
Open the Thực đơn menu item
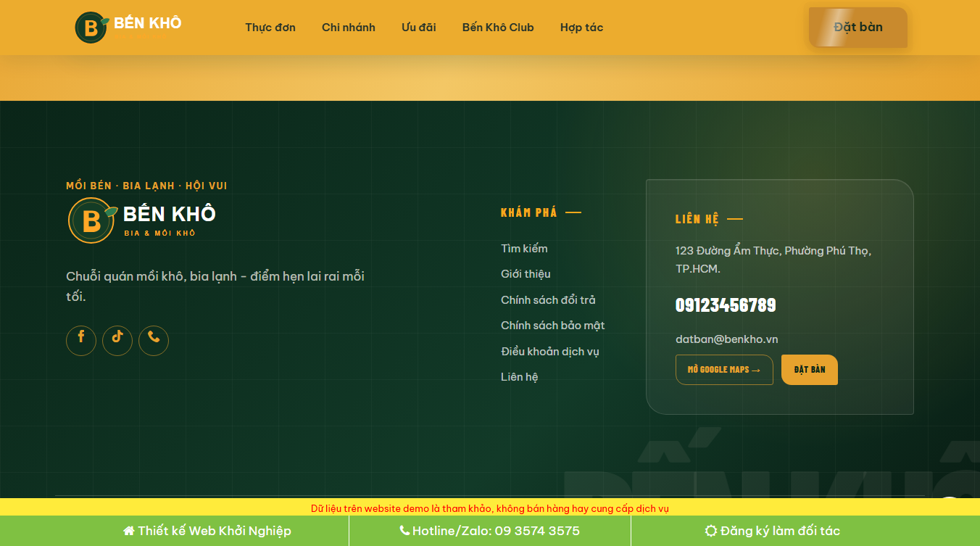pyautogui.click(x=270, y=28)
